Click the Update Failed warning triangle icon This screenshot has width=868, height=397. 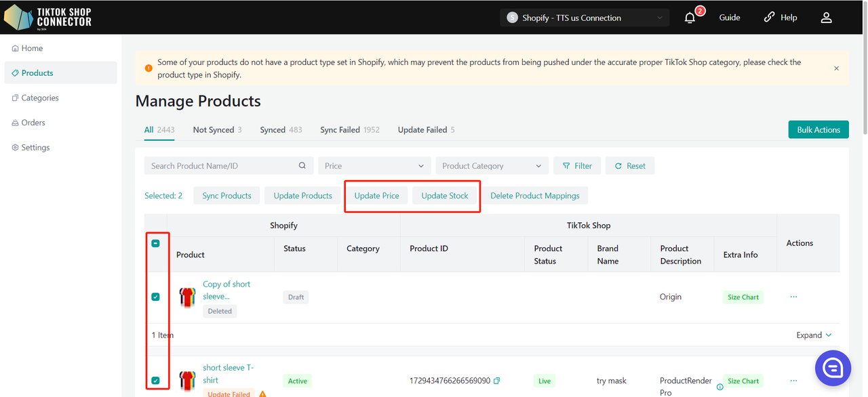pyautogui.click(x=262, y=394)
